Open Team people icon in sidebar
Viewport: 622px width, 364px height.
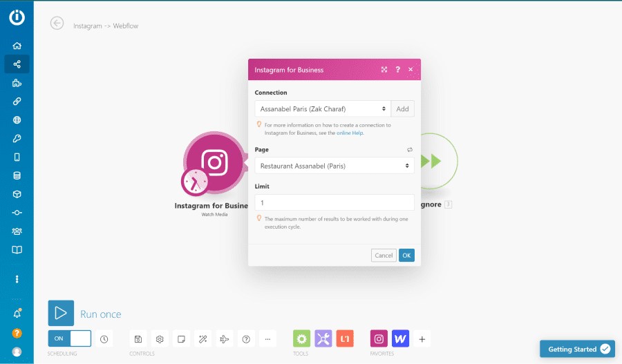click(17, 231)
